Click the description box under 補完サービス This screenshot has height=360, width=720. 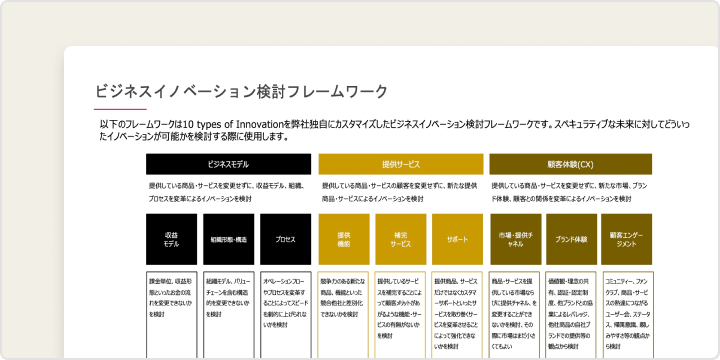coord(400,315)
